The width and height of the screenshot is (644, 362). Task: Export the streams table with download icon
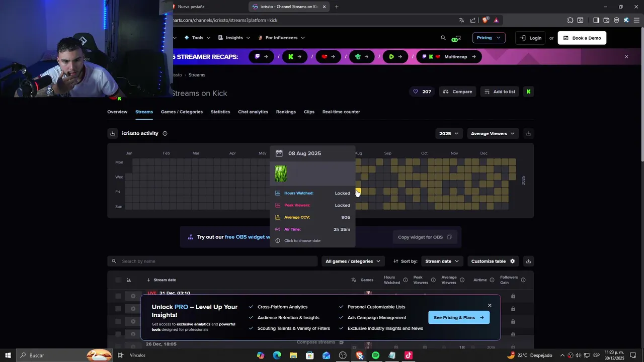[528, 261]
